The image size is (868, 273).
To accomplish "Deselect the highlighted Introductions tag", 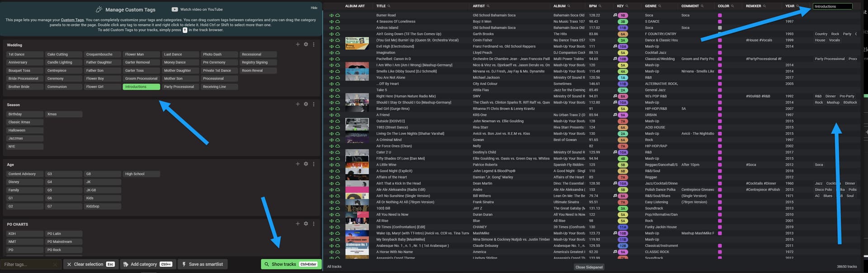I will (141, 87).
